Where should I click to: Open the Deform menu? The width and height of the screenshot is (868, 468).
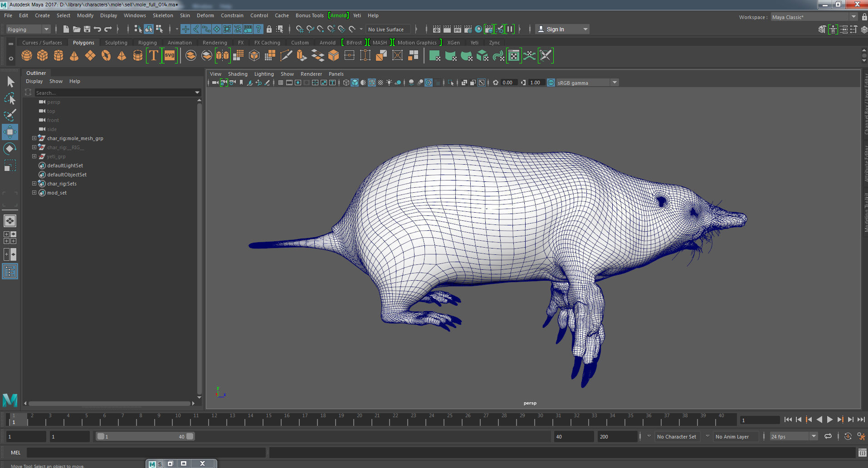pos(205,15)
